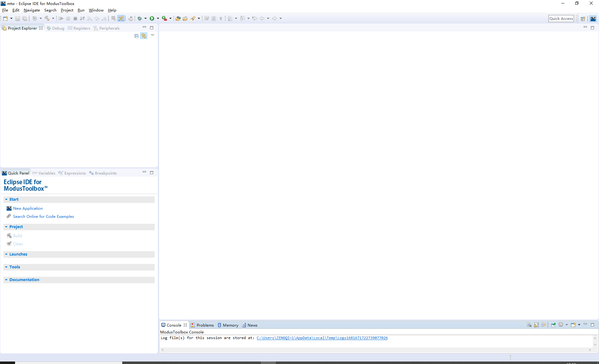This screenshot has width=599, height=364.
Task: Click the Search flashlight toolbar icon
Action: [193, 18]
